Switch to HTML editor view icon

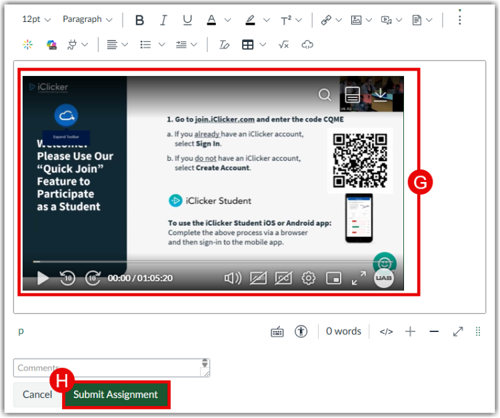pyautogui.click(x=386, y=332)
